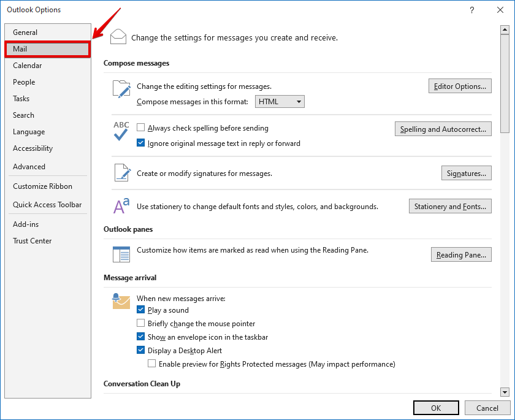
Task: Enable Briefly change the mouse pointer
Action: tap(140, 323)
